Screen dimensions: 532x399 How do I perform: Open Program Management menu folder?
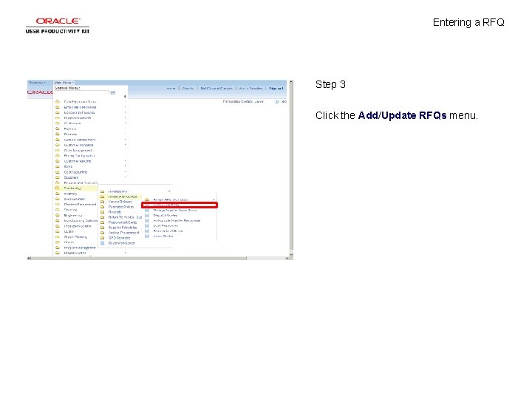[x=80, y=248]
